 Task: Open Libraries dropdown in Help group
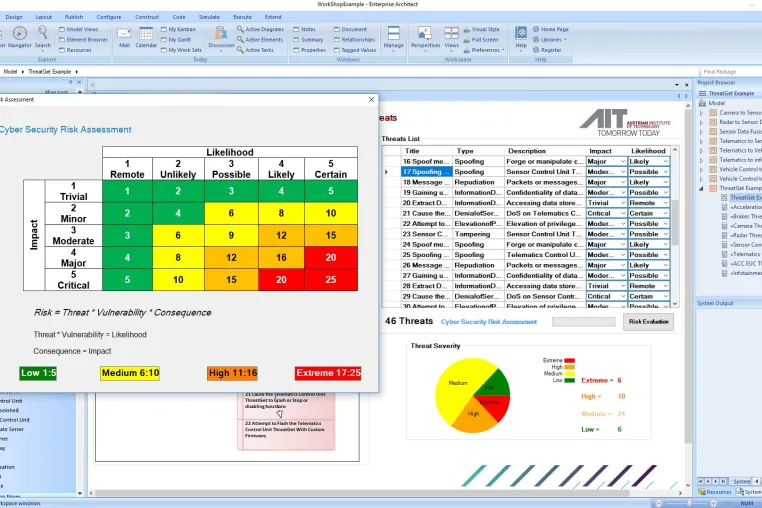[x=550, y=39]
